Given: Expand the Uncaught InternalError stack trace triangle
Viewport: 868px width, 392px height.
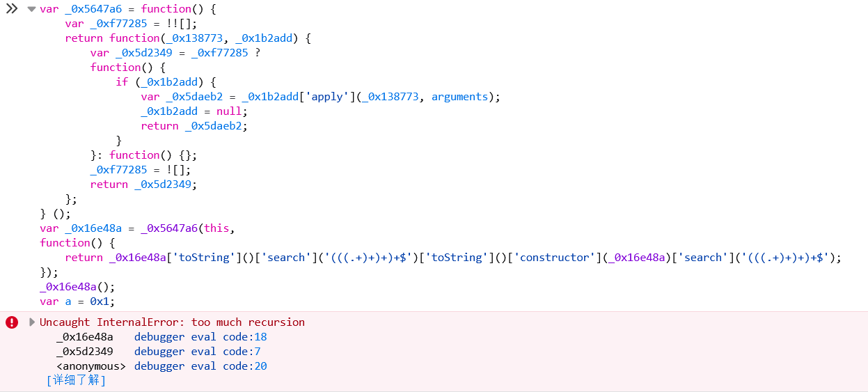Looking at the screenshot, I should pyautogui.click(x=31, y=322).
